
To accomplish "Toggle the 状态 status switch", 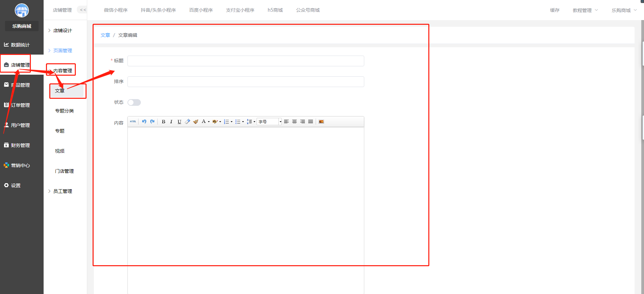I will coord(134,102).
